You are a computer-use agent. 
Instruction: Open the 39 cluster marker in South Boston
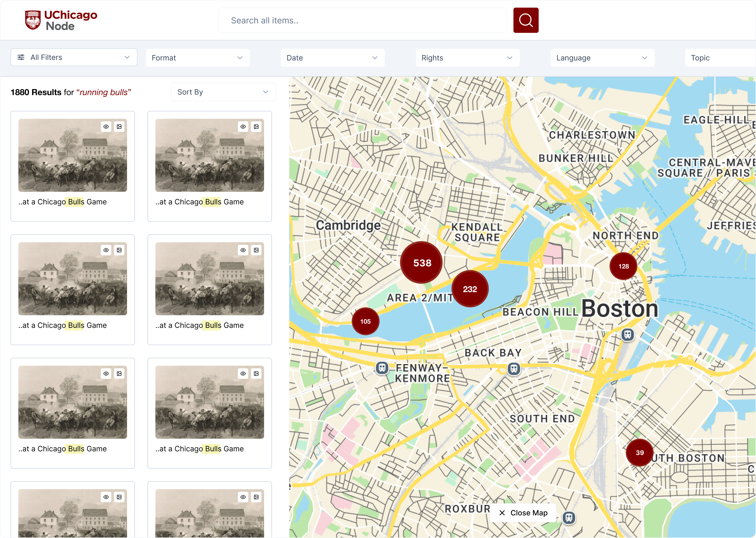point(639,453)
